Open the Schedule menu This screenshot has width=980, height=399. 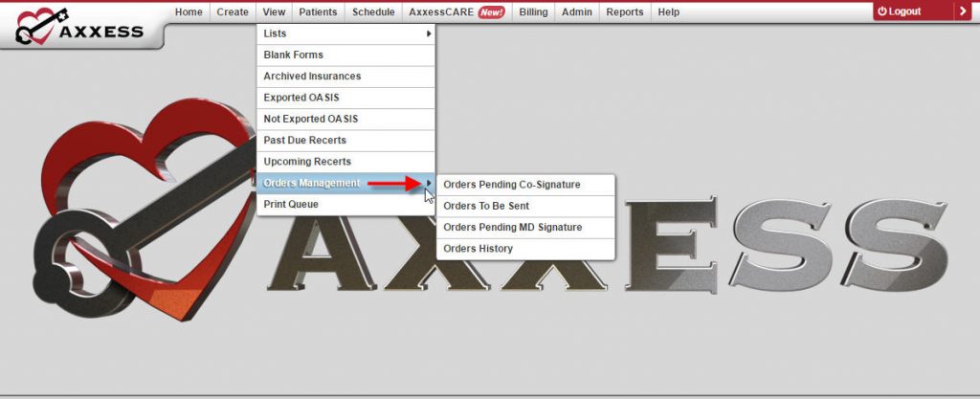(373, 11)
